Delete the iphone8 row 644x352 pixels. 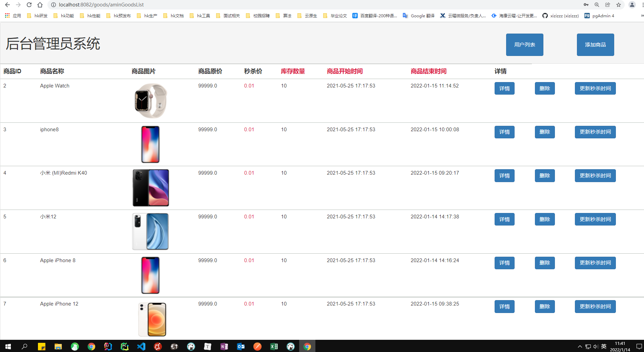point(545,132)
